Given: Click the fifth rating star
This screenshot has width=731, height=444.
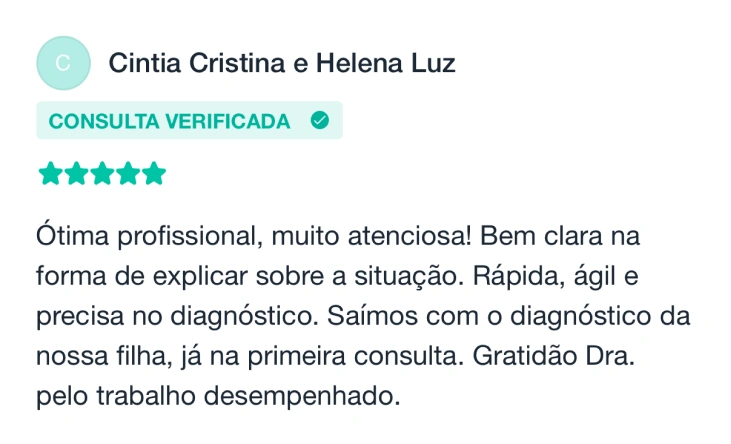Looking at the screenshot, I should point(153,174).
